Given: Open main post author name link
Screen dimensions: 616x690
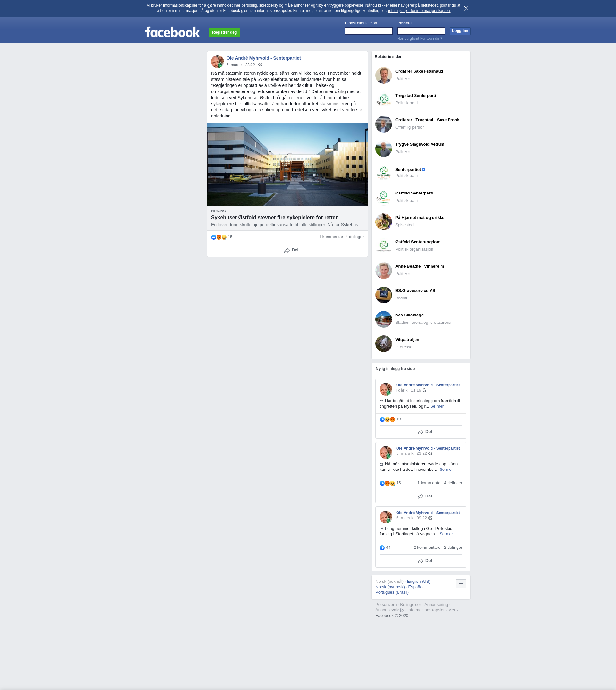Looking at the screenshot, I should 263,58.
